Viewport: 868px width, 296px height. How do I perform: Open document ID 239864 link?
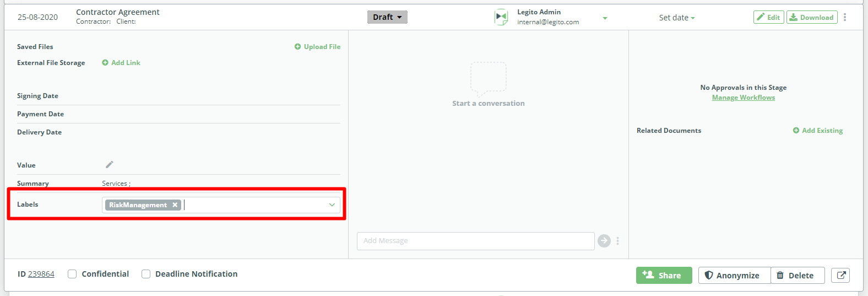[41, 274]
